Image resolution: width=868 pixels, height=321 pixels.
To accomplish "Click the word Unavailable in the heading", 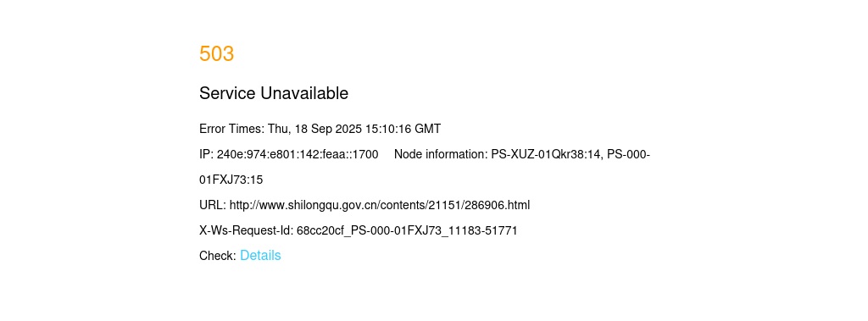I will (x=304, y=93).
